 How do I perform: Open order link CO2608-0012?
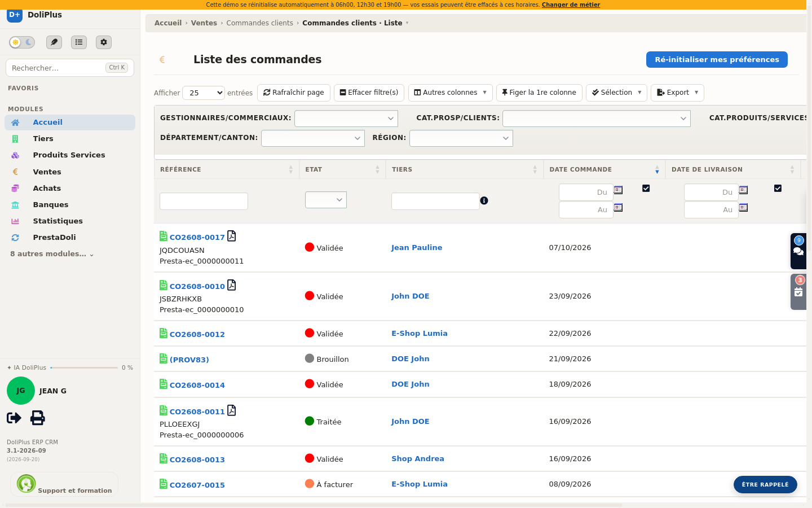pyautogui.click(x=197, y=334)
